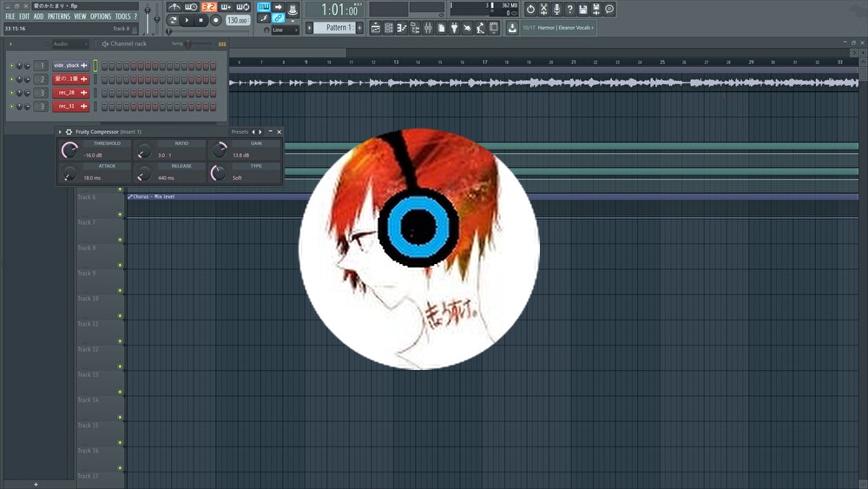
Task: Click the undo history icon
Action: tap(530, 9)
